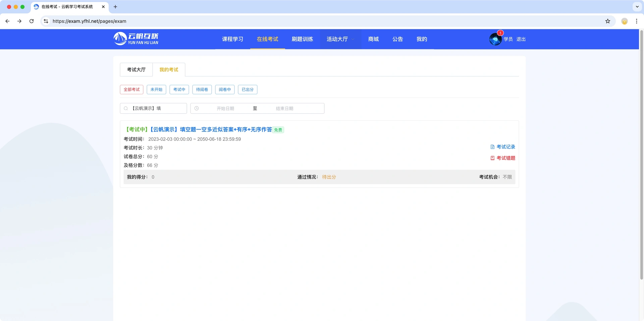The height and width of the screenshot is (321, 644).
Task: Bookmark this page with the star icon
Action: coord(608,21)
